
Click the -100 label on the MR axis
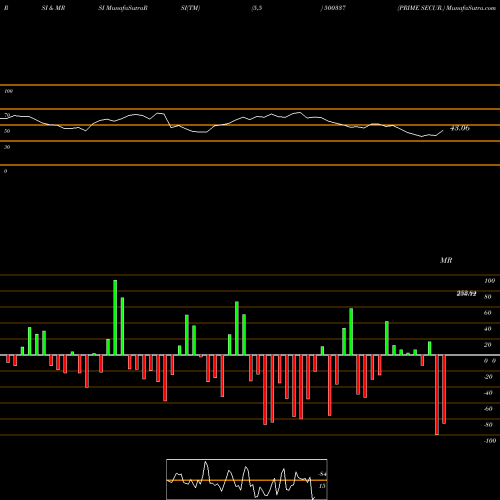coord(490,441)
